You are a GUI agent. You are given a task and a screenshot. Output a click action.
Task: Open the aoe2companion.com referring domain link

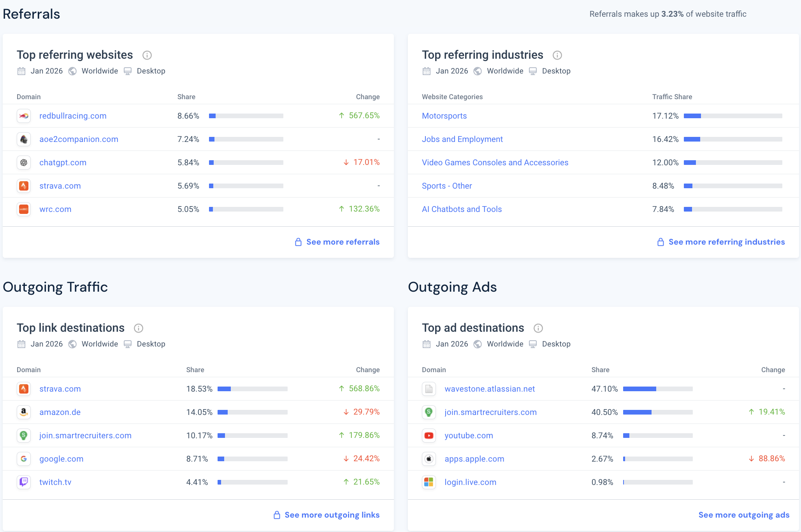click(x=79, y=139)
